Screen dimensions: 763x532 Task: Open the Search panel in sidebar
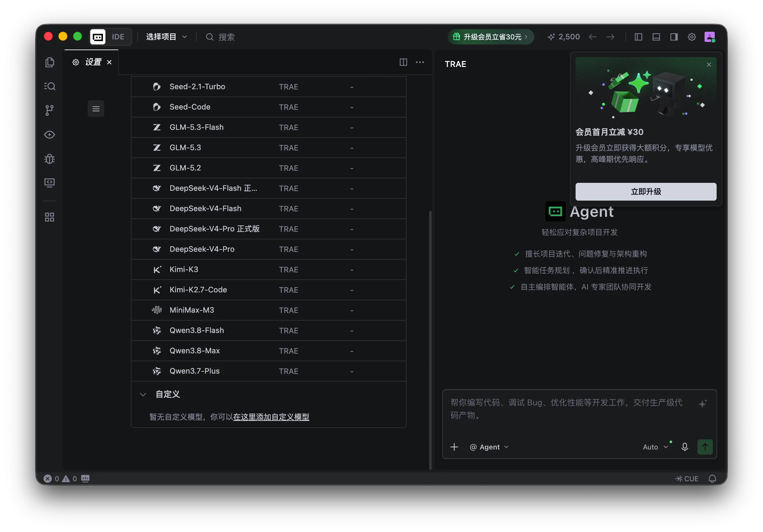(x=50, y=86)
